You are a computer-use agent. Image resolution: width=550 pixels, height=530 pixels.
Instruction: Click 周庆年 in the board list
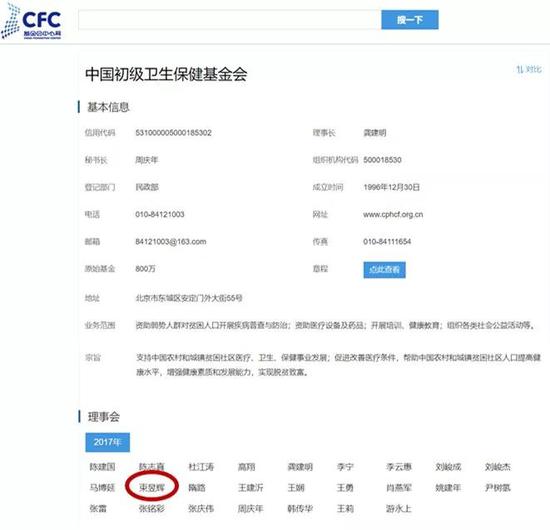[x=250, y=508]
